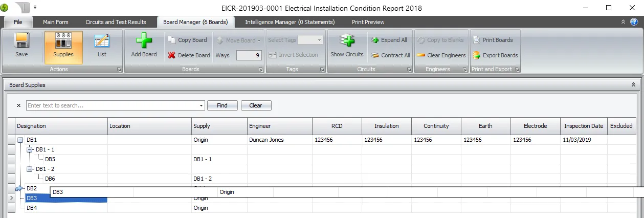This screenshot has height=218, width=644.
Task: Click the Save icon in Actions
Action: (x=21, y=41)
